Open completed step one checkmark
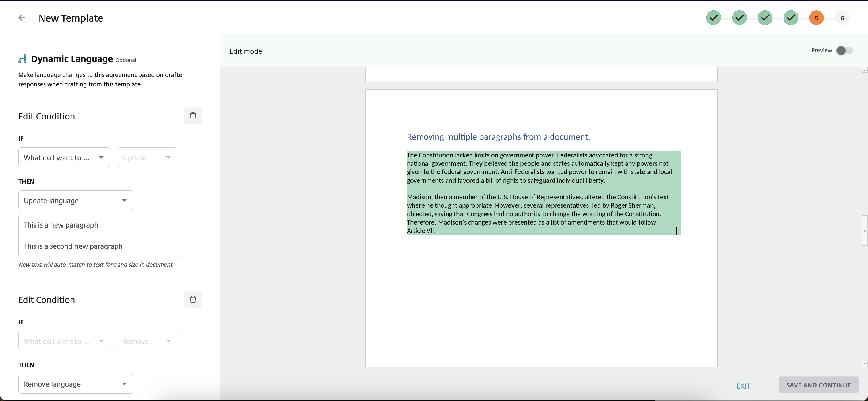868x401 pixels. (x=714, y=18)
